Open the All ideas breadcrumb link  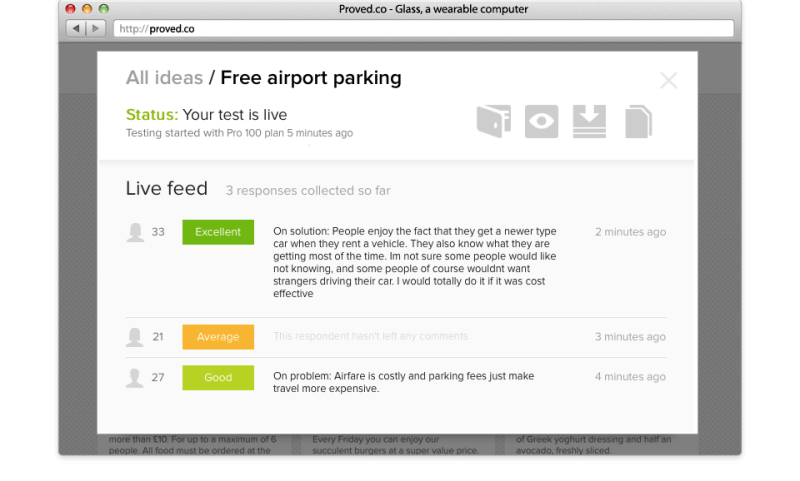164,78
